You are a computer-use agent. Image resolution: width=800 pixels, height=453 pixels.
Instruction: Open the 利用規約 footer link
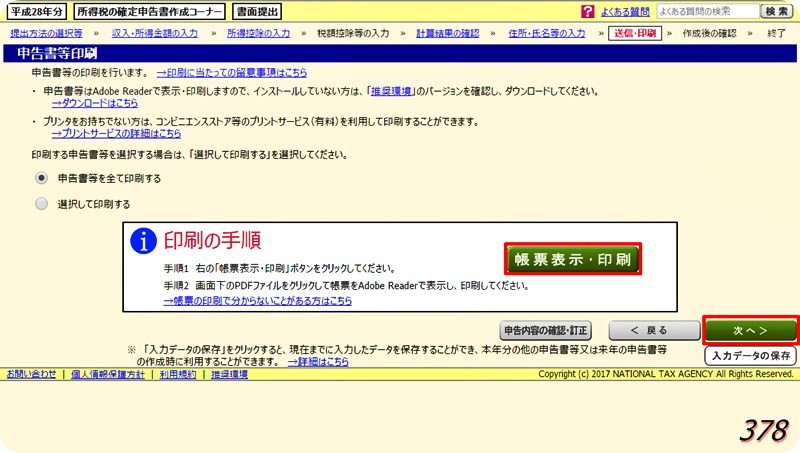point(178,374)
